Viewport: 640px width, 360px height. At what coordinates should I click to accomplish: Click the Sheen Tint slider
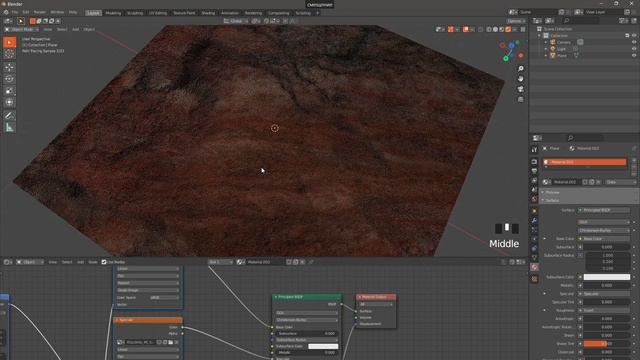click(607, 344)
